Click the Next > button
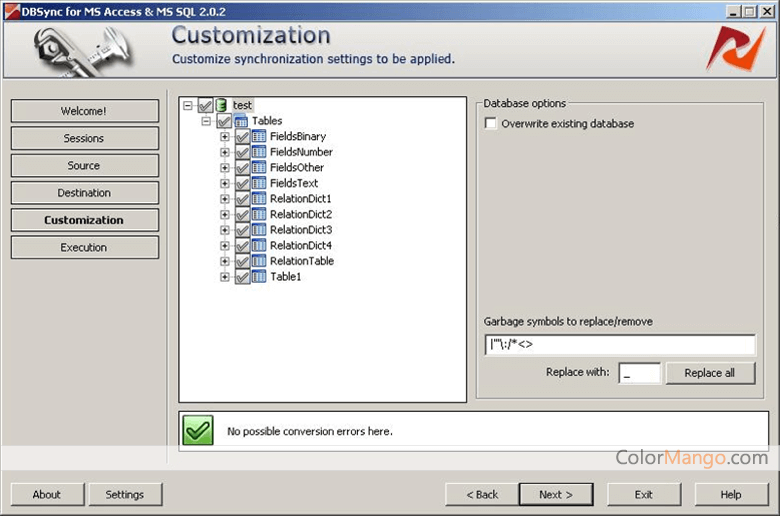 (x=556, y=495)
